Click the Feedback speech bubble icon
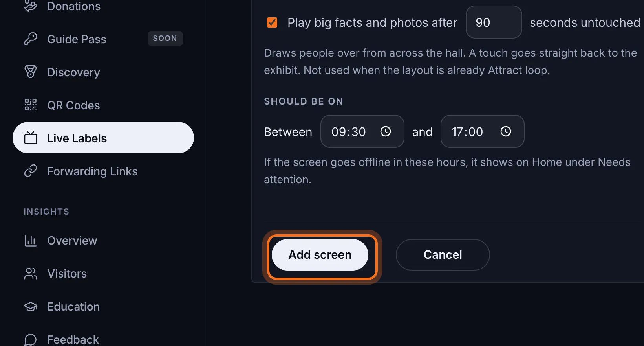Viewport: 644px width, 346px height. point(31,339)
